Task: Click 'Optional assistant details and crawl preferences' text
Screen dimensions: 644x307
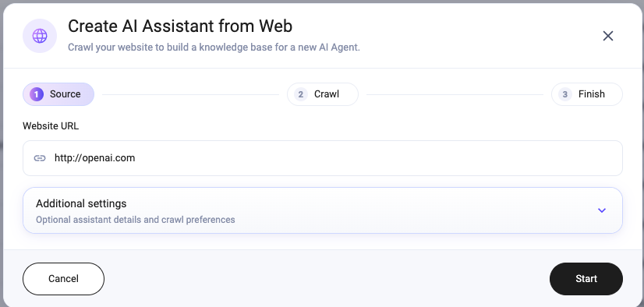Action: [135, 220]
